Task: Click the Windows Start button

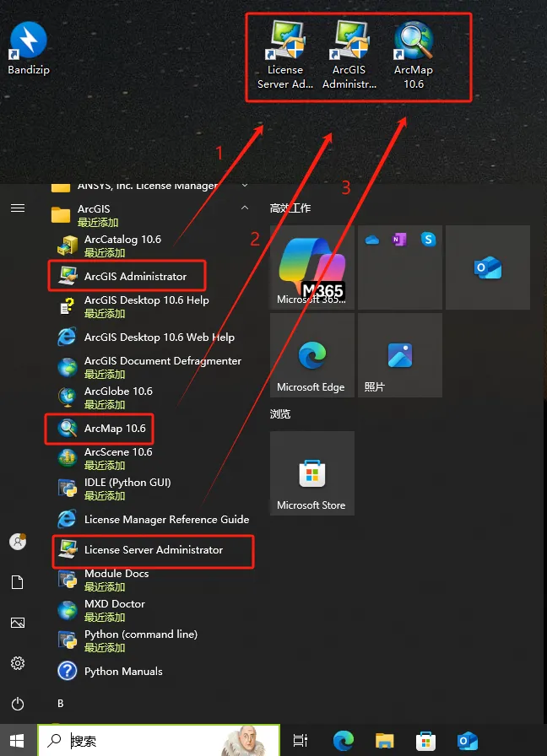Action: (18, 741)
